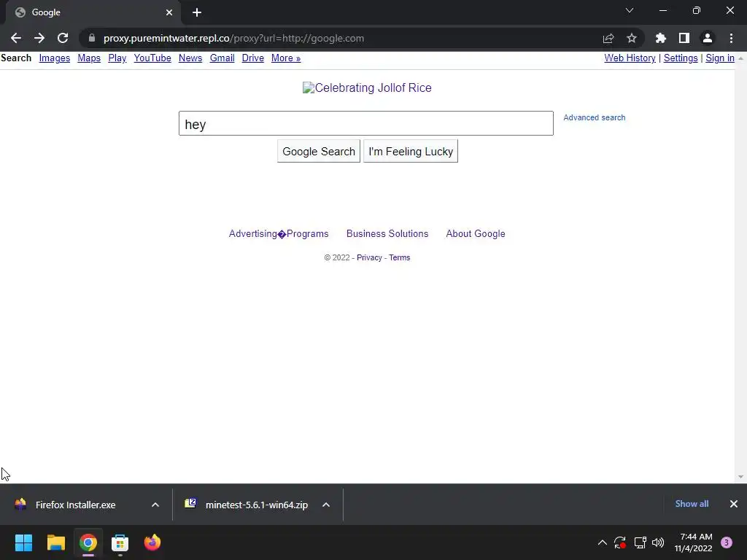Viewport: 747px width, 560px height.
Task: Open the Privacy link
Action: (369, 257)
